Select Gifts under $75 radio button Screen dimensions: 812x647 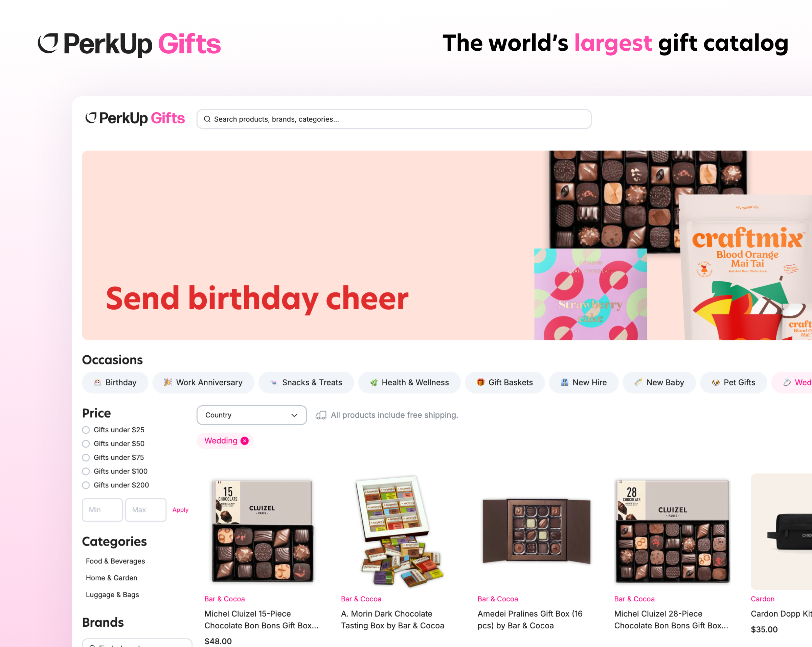86,458
